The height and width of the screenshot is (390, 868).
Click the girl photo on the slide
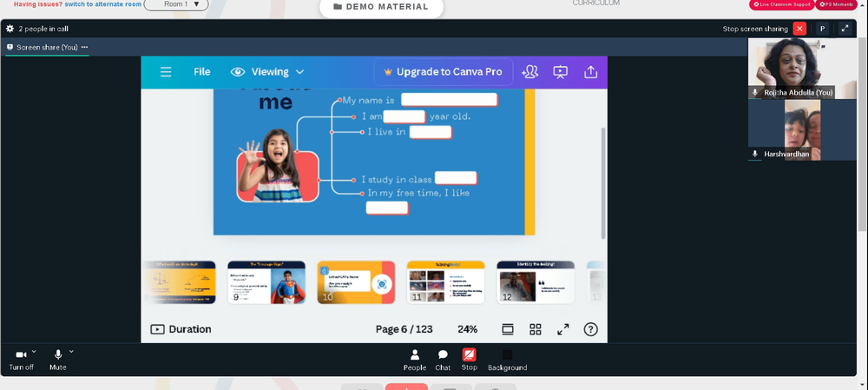tap(277, 165)
